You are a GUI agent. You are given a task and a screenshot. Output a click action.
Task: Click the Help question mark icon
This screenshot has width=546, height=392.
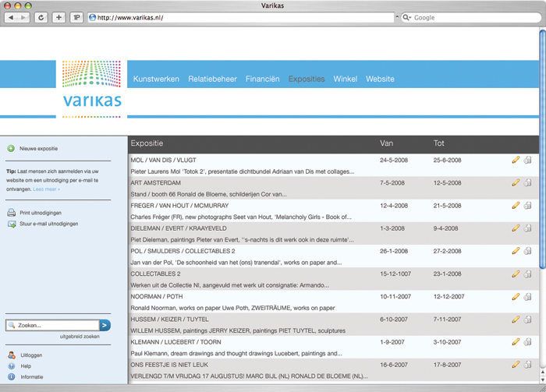(x=12, y=366)
